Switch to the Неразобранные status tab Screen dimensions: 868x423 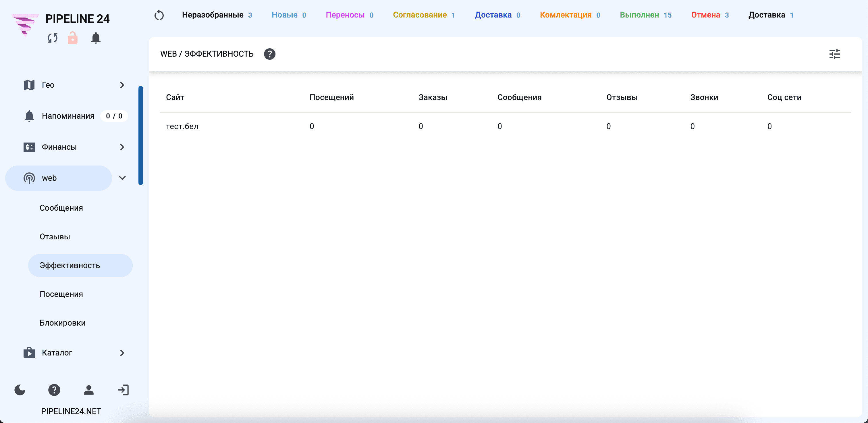pos(217,15)
